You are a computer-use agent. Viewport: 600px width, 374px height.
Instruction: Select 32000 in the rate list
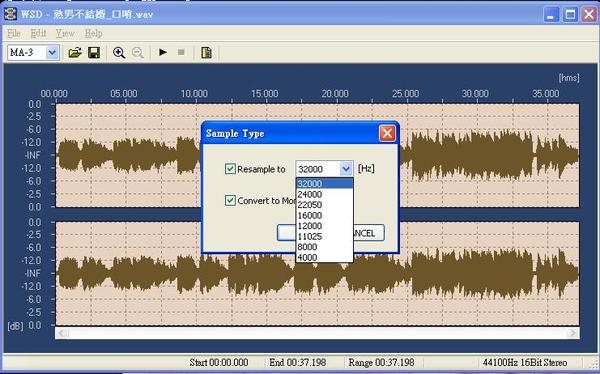(324, 183)
